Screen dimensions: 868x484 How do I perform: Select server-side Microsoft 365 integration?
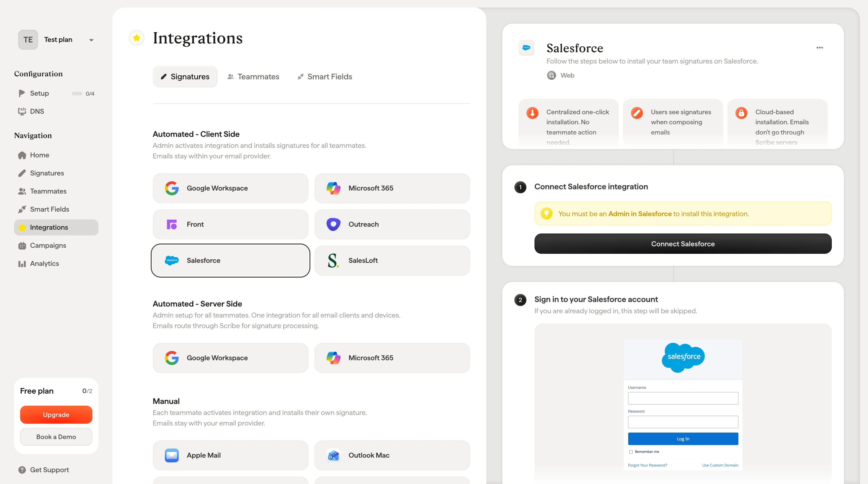coord(392,358)
